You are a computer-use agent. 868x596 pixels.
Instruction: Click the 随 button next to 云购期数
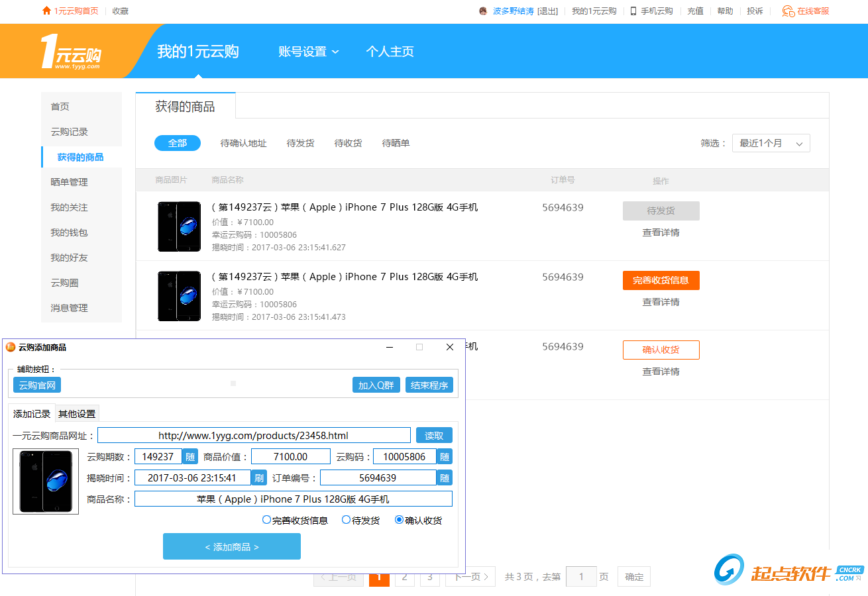(190, 456)
